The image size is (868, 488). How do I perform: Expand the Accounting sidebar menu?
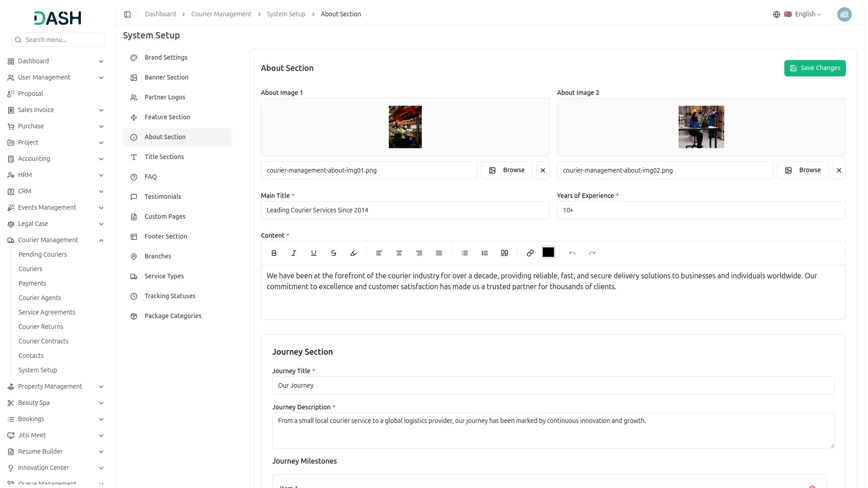tap(101, 159)
